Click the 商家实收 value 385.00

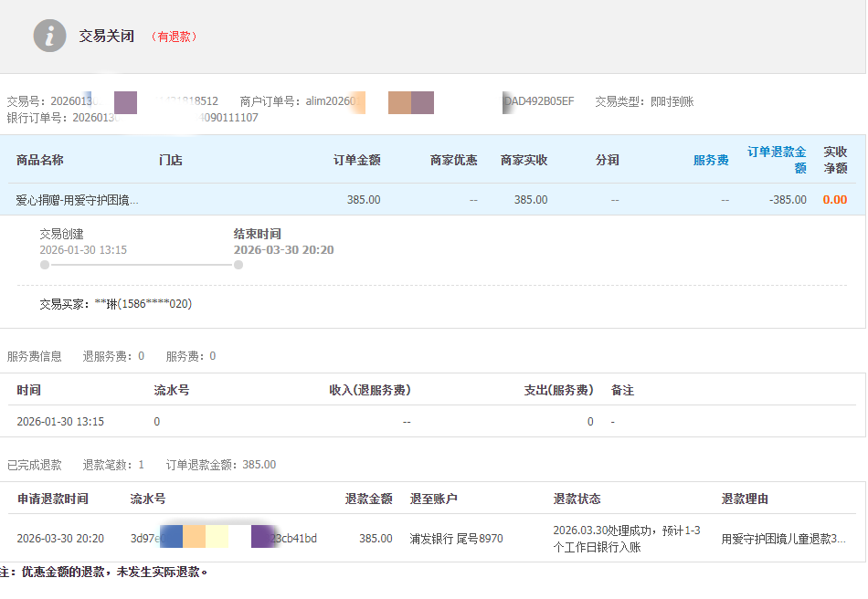point(531,200)
